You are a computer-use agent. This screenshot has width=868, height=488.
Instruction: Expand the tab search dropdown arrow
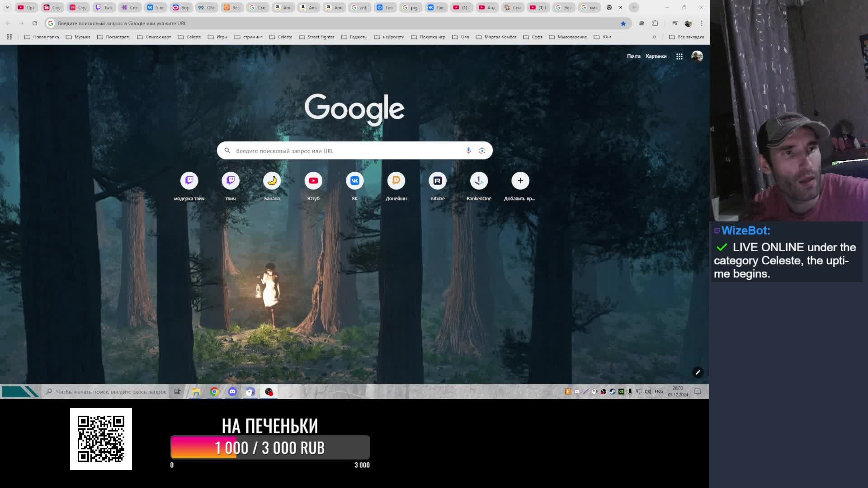tap(7, 7)
